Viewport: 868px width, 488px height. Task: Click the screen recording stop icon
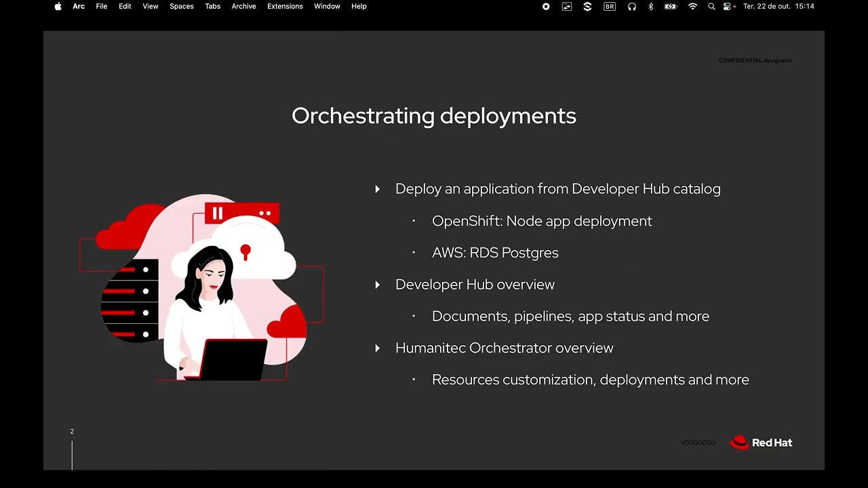(546, 6)
